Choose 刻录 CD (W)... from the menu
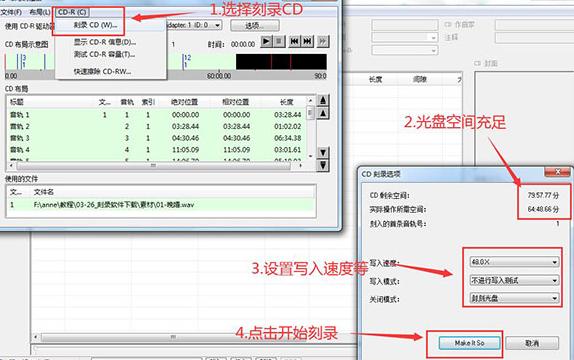The height and width of the screenshot is (360, 574). (95, 25)
